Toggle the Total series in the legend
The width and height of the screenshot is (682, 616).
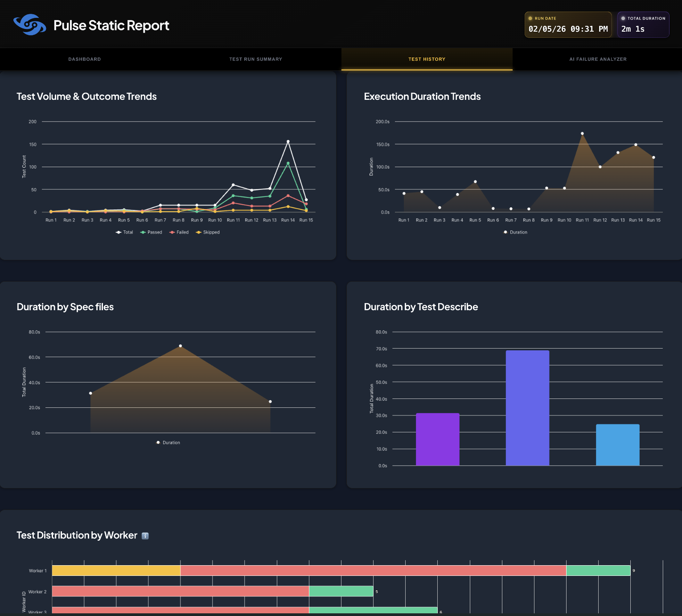(x=124, y=232)
